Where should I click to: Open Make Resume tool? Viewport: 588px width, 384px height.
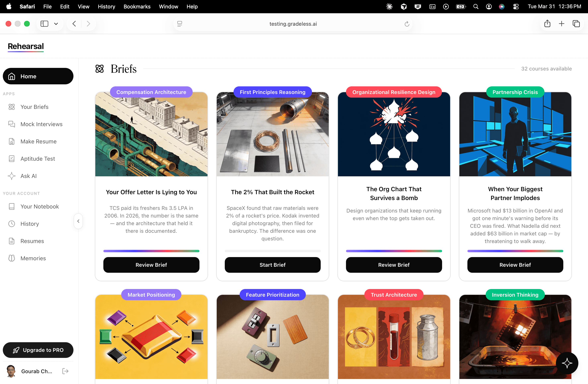coord(38,141)
